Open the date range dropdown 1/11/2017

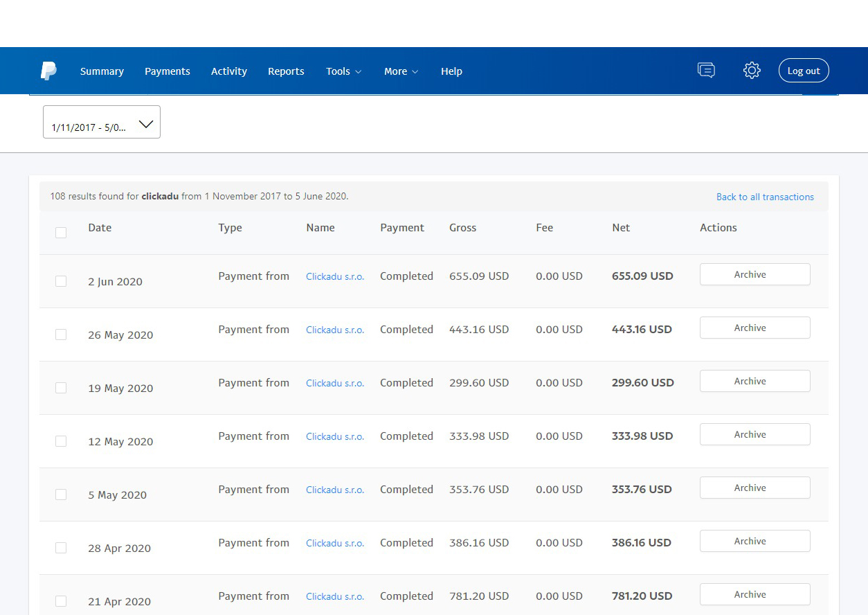(x=102, y=122)
